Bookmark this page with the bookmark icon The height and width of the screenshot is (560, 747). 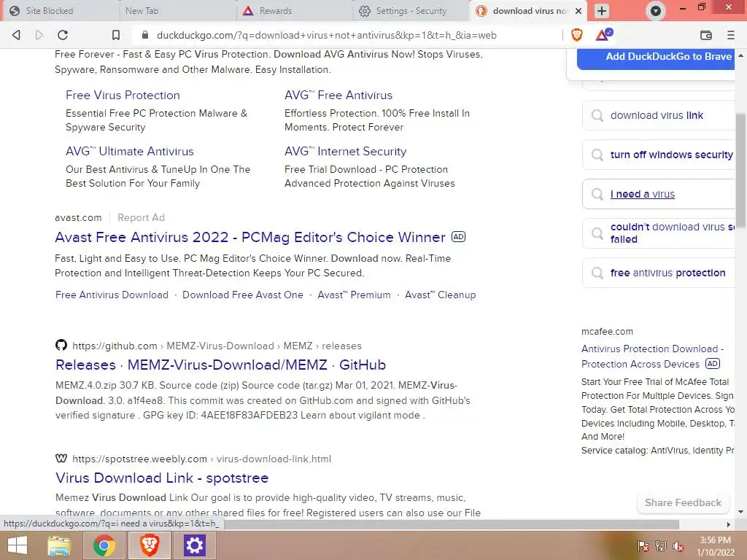[116, 35]
